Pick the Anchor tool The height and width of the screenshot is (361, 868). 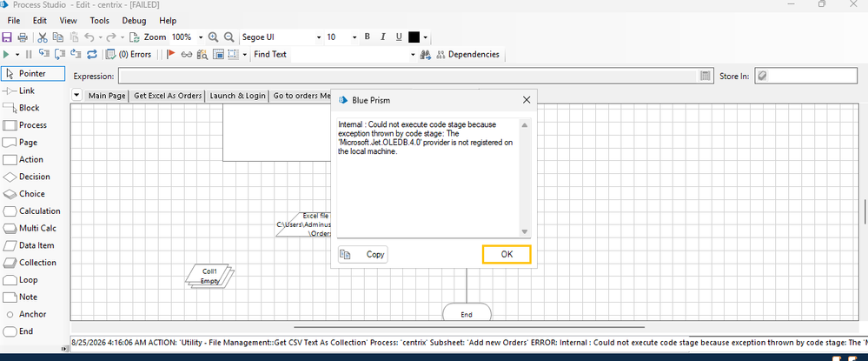click(32, 314)
